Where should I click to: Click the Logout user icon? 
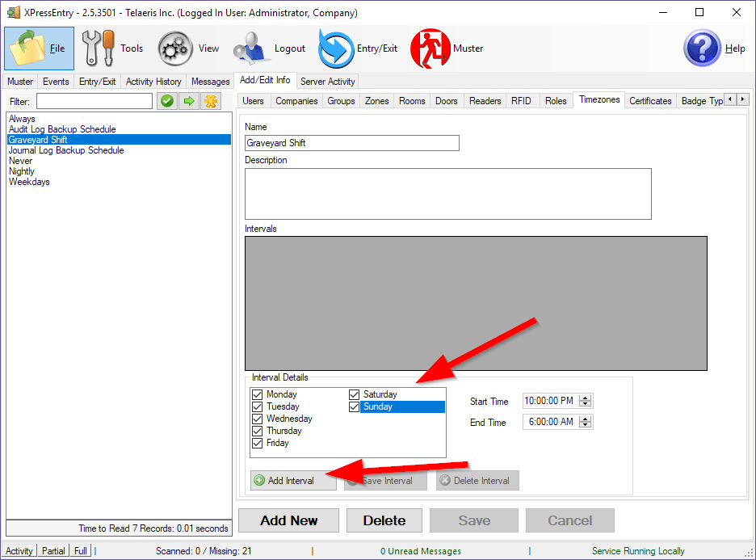coord(251,48)
